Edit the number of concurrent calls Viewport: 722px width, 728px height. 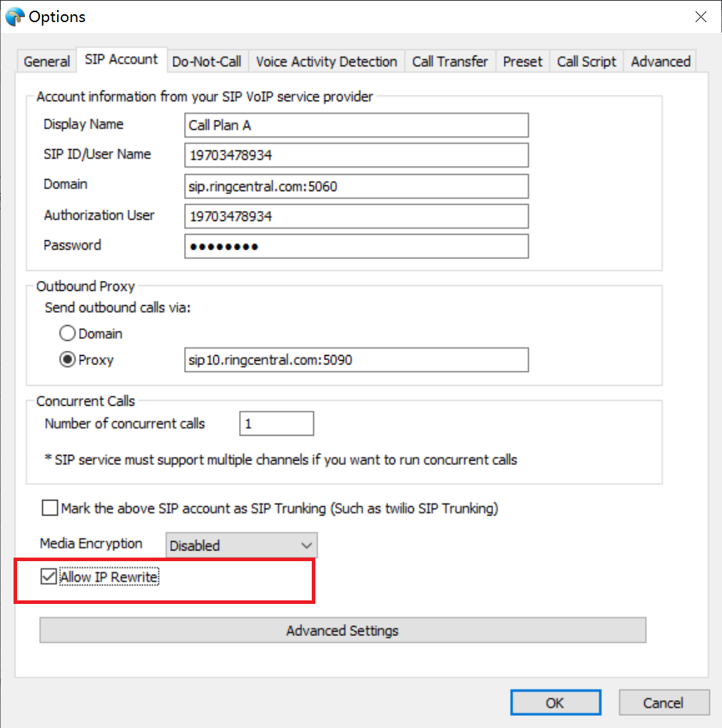click(x=276, y=423)
